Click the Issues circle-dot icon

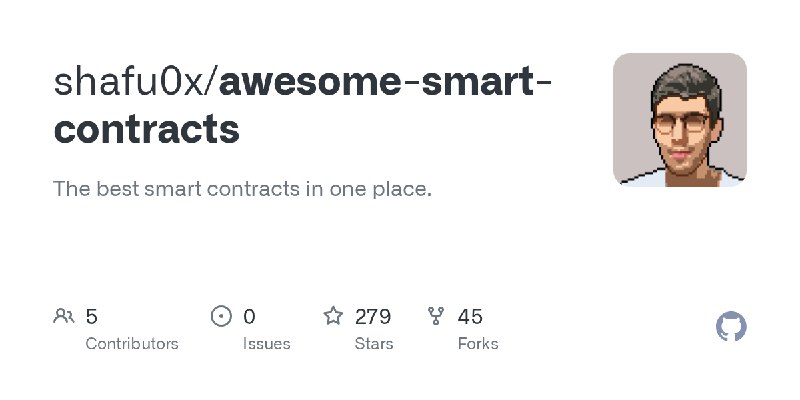click(x=221, y=317)
